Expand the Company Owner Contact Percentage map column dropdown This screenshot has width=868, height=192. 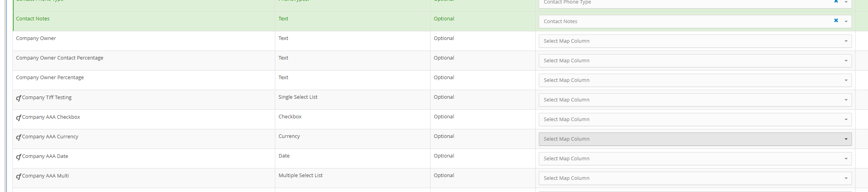695,61
